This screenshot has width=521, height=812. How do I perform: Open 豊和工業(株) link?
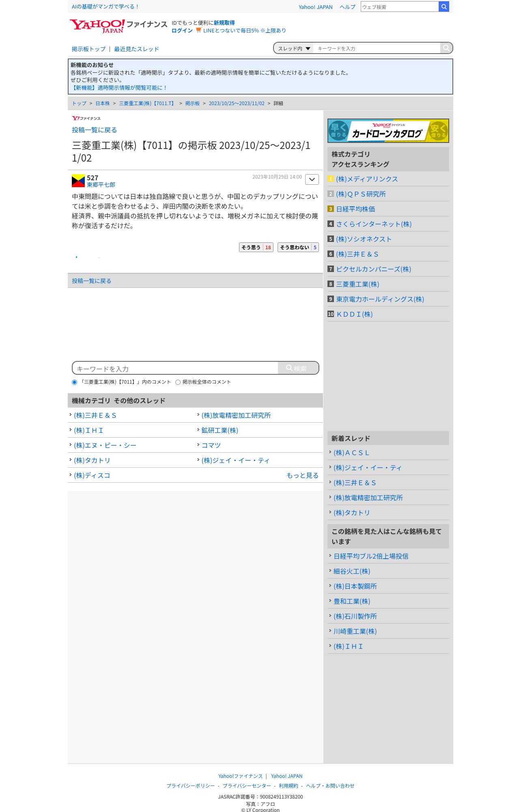tap(352, 601)
